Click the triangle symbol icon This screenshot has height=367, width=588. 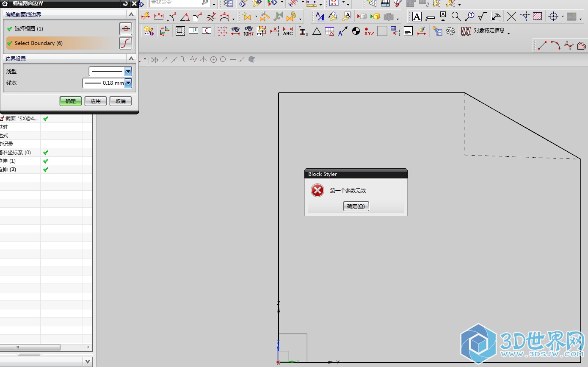(317, 31)
